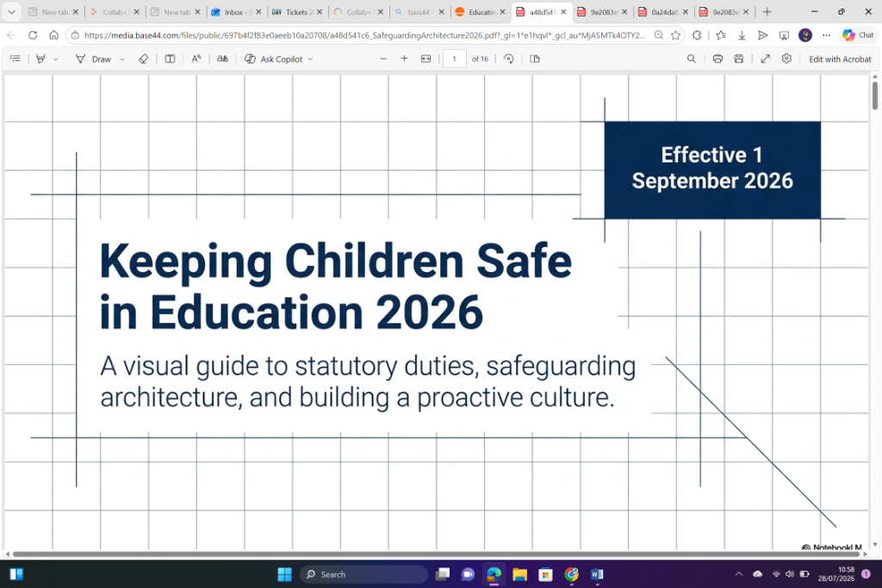Open Copilot Chat sidebar
The height and width of the screenshot is (588, 882).
(x=859, y=34)
